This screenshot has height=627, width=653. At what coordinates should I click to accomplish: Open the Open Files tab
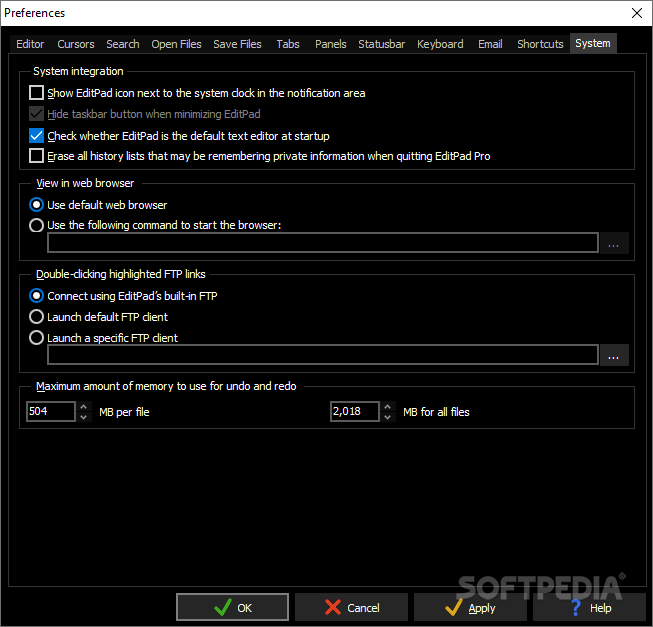(x=176, y=44)
